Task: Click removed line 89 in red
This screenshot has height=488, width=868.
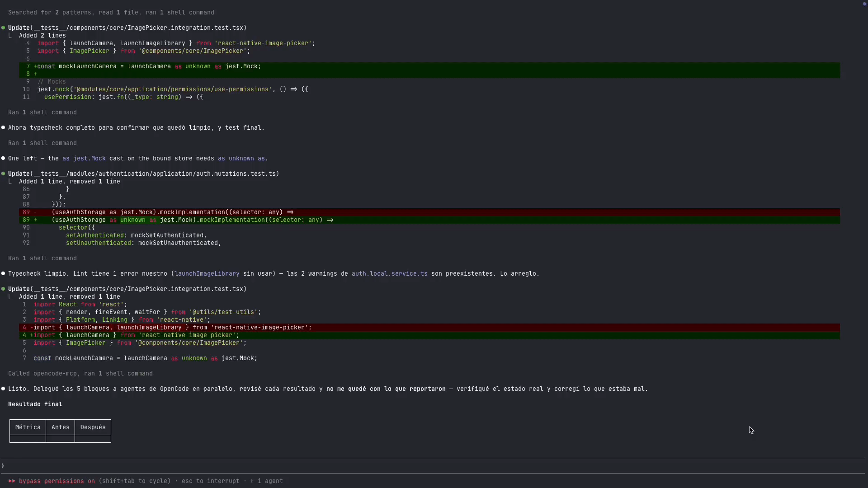Action: [x=429, y=212]
